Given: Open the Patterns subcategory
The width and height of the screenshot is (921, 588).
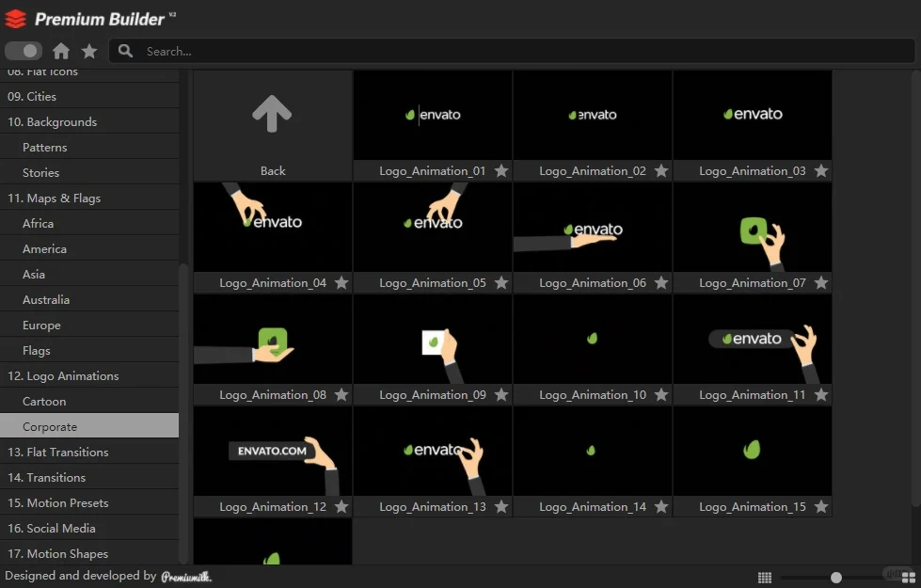Looking at the screenshot, I should point(89,147).
